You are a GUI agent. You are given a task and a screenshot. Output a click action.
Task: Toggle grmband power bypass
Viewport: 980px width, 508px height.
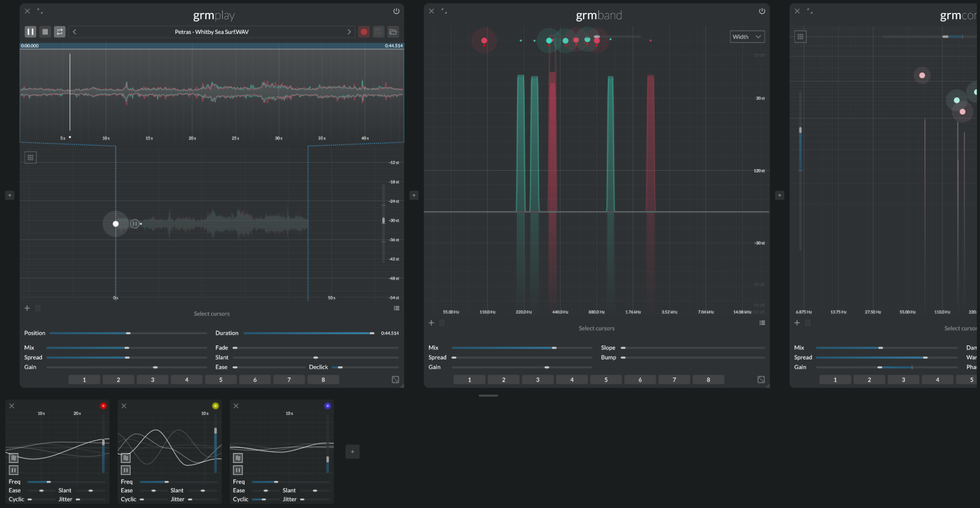click(762, 11)
